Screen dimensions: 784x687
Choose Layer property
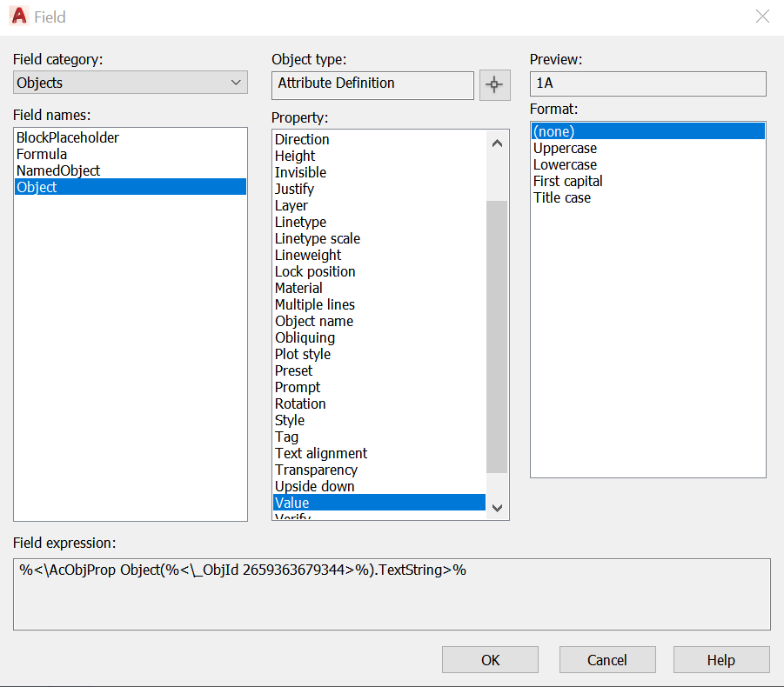click(379, 205)
